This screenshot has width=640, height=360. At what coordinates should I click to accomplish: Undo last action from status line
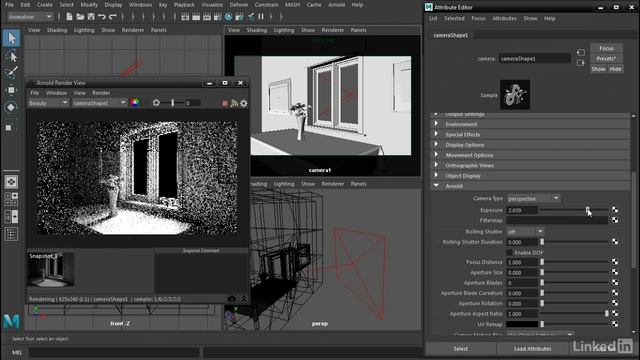pos(102,17)
